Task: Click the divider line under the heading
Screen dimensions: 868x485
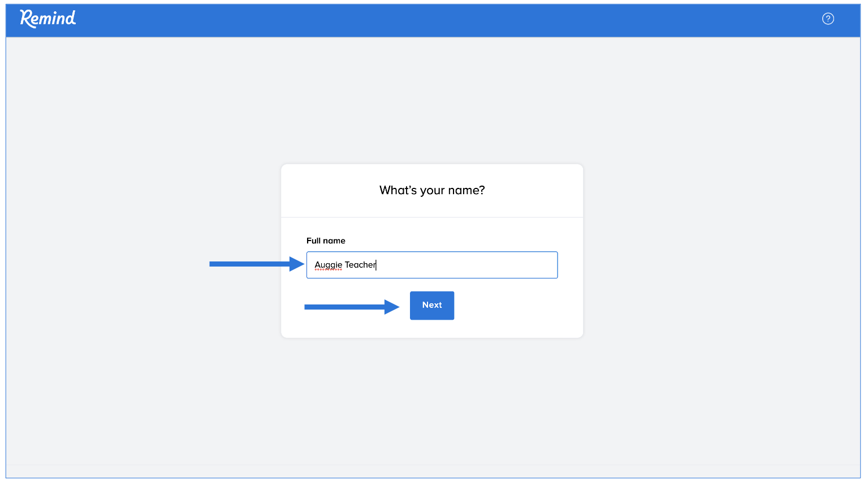Action: click(x=431, y=217)
